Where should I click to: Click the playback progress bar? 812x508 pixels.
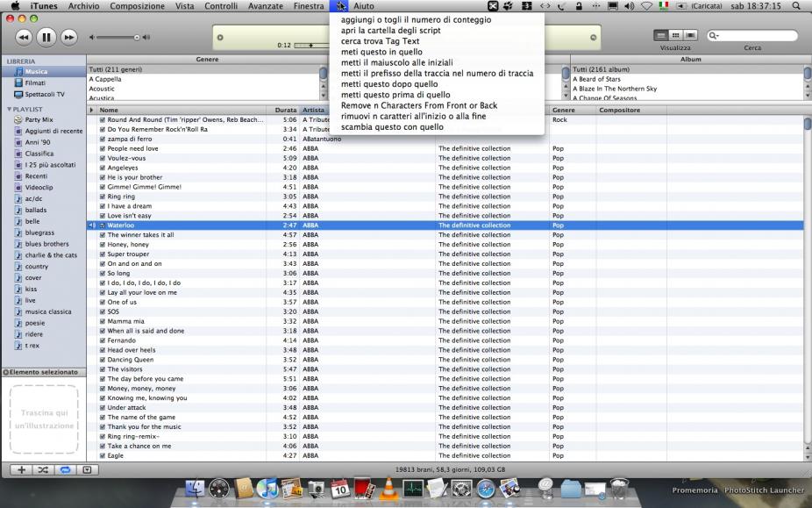(311, 46)
